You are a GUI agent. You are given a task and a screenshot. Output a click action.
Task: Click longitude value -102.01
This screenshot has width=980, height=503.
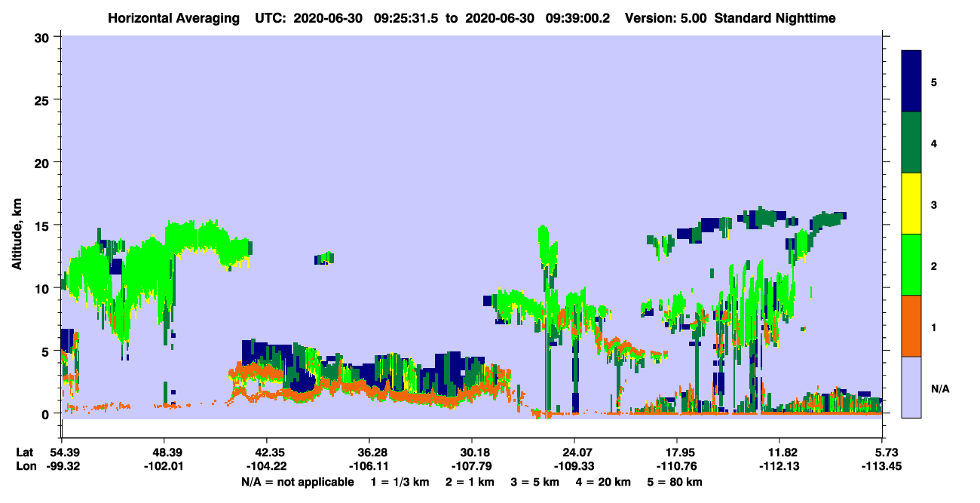[164, 466]
